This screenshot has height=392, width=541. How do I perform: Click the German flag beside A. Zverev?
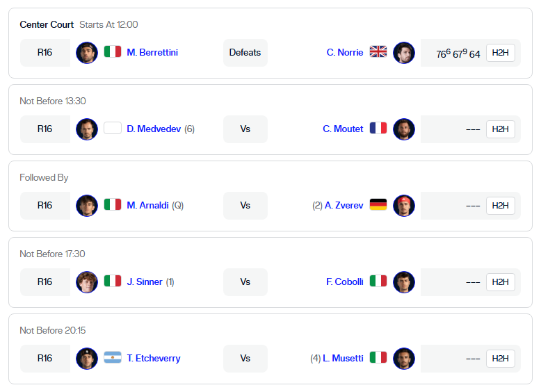pos(378,205)
